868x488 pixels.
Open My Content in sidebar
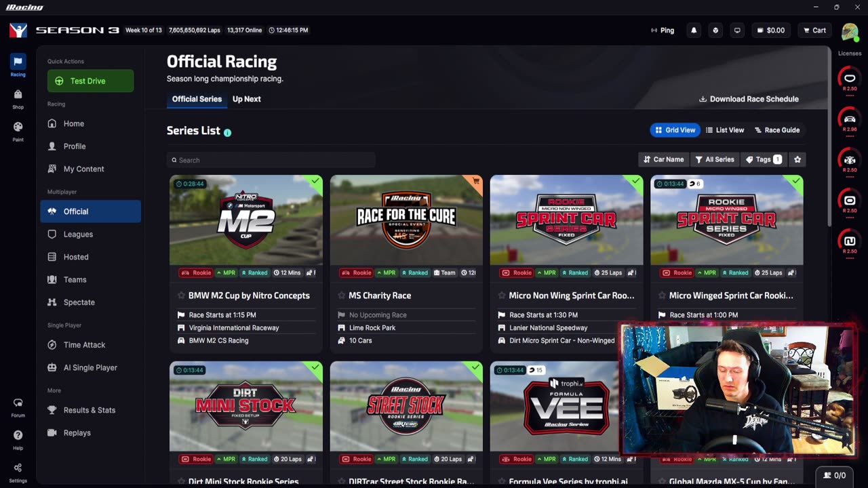(x=90, y=169)
